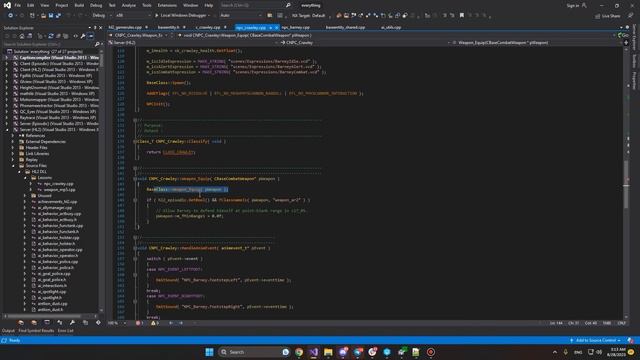Open the Build menu
The height and width of the screenshot is (360, 640).
(x=79, y=6)
